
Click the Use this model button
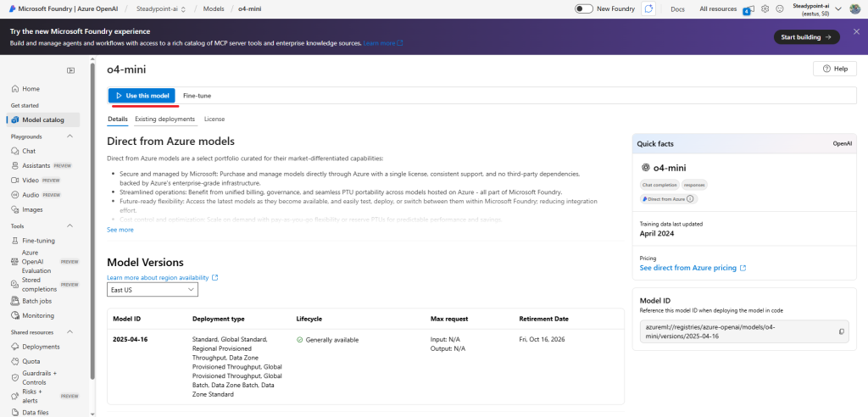(x=142, y=96)
